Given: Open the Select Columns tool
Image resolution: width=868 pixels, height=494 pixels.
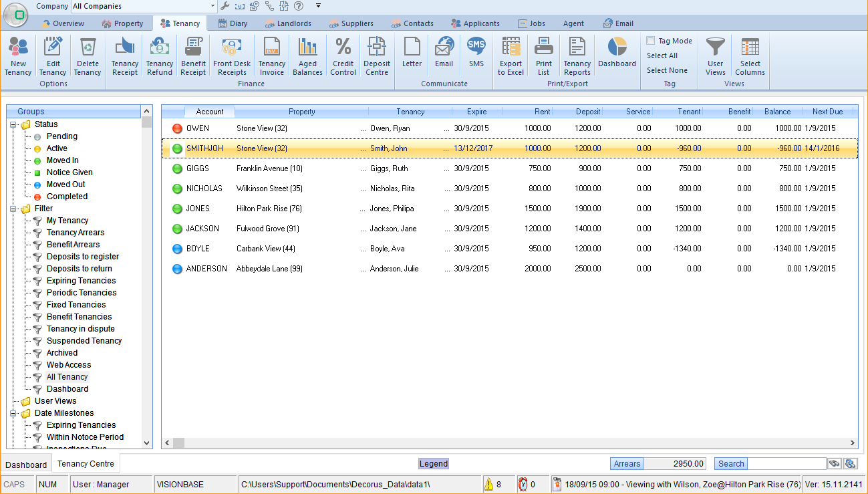Looking at the screenshot, I should click(x=750, y=56).
